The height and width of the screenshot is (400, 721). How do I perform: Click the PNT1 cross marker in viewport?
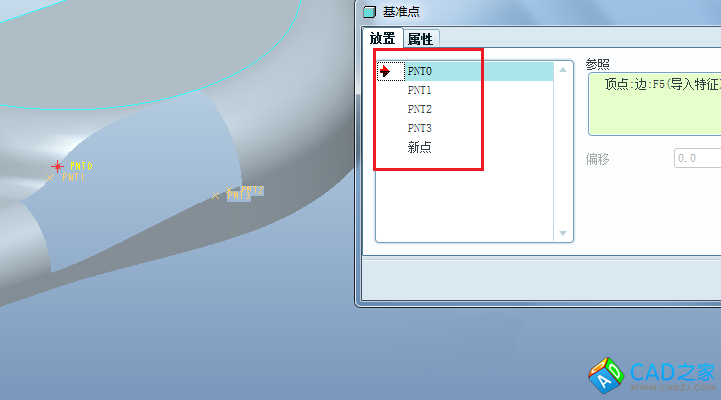click(x=51, y=178)
